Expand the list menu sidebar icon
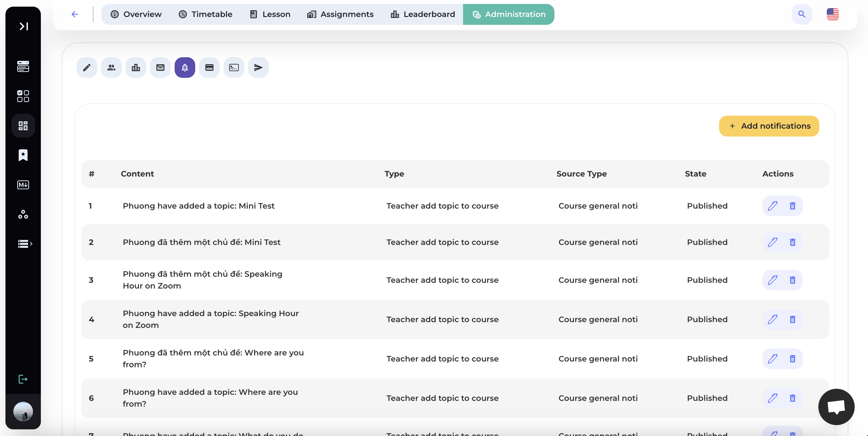Screen dimensions: 868x436 pos(25,243)
